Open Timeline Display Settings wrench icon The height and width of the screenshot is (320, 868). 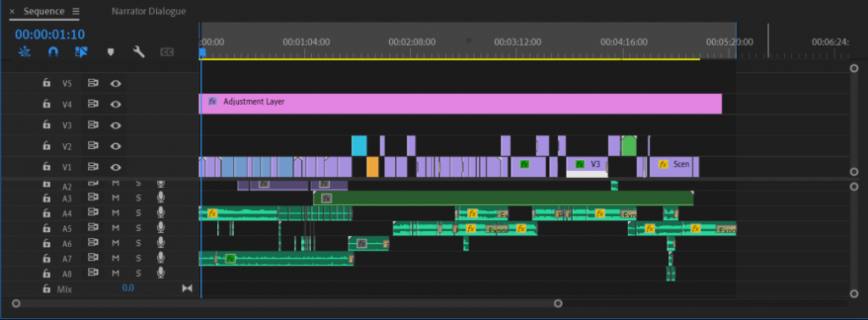tap(138, 52)
